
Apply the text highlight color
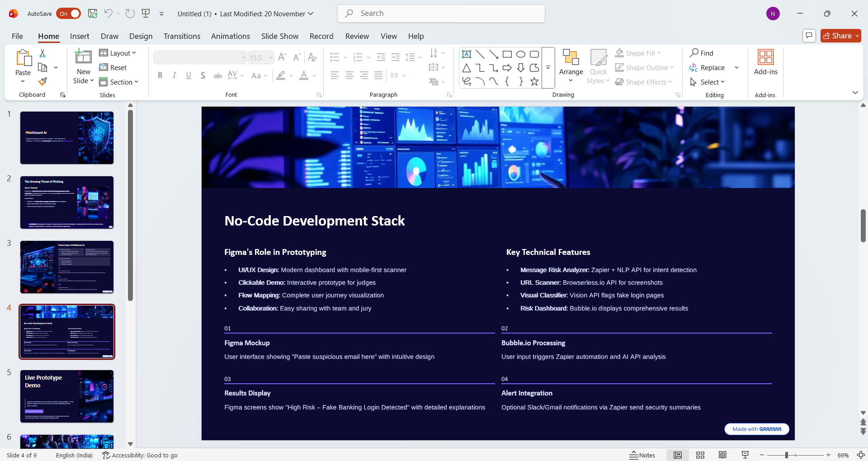(281, 75)
